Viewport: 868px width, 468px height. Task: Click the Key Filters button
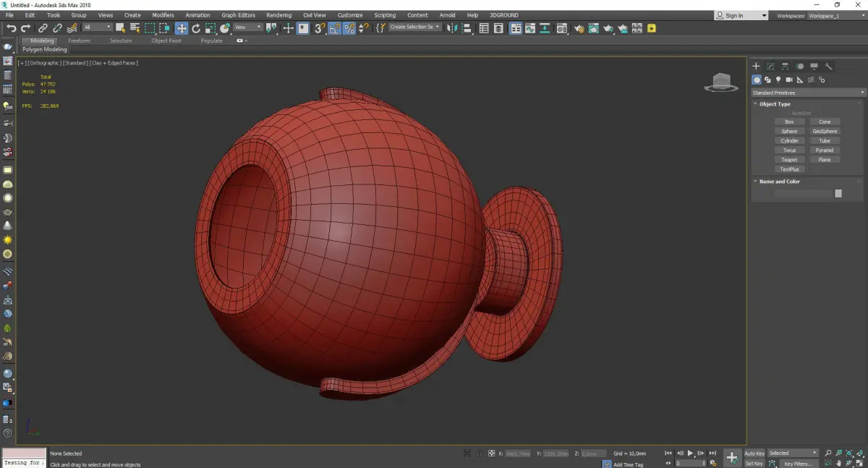(798, 464)
